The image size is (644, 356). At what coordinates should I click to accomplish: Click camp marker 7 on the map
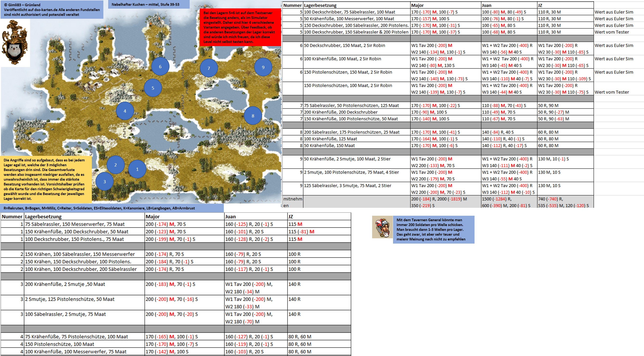(x=208, y=68)
